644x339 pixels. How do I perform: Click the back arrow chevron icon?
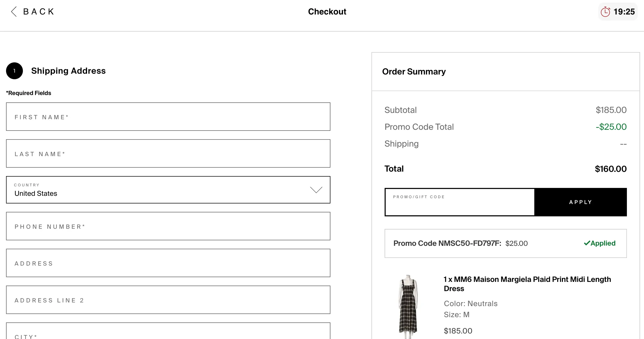point(14,12)
